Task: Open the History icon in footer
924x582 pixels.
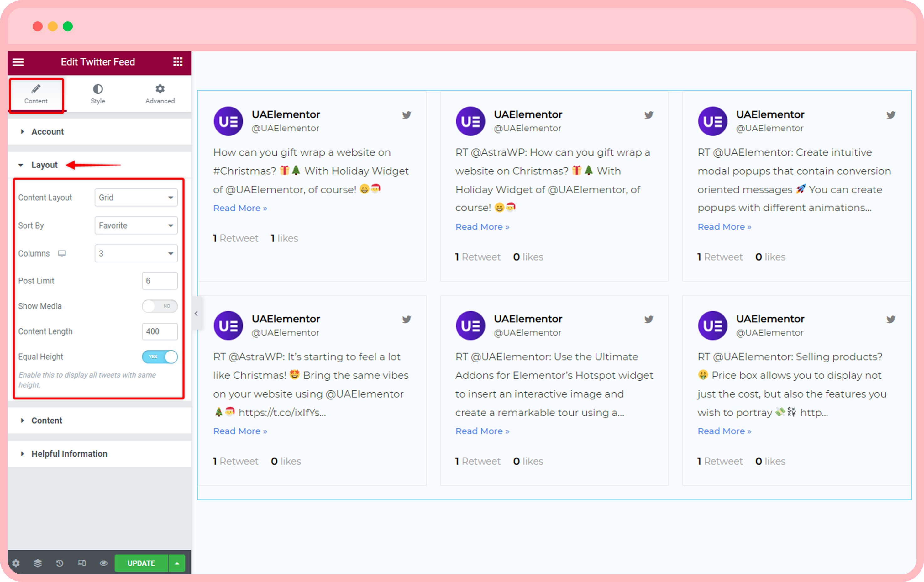Action: point(60,563)
